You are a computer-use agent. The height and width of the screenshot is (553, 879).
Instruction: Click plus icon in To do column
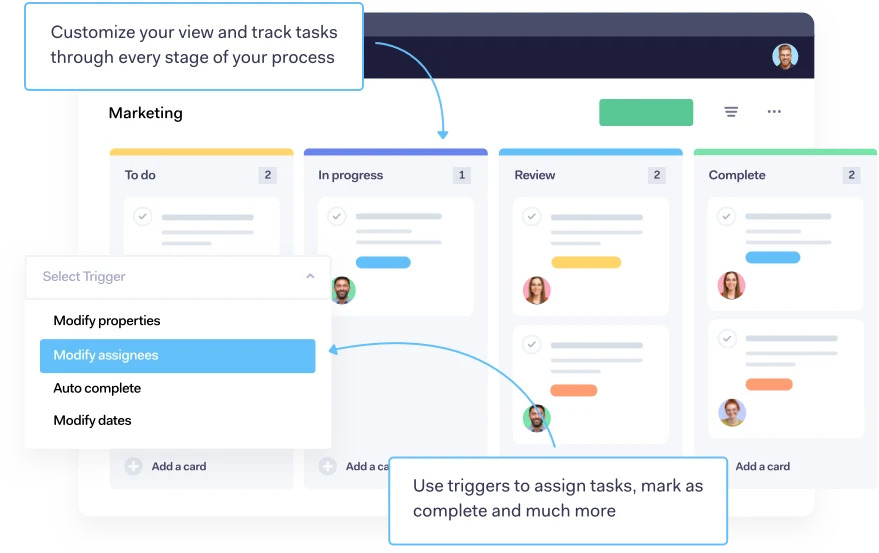(x=133, y=467)
